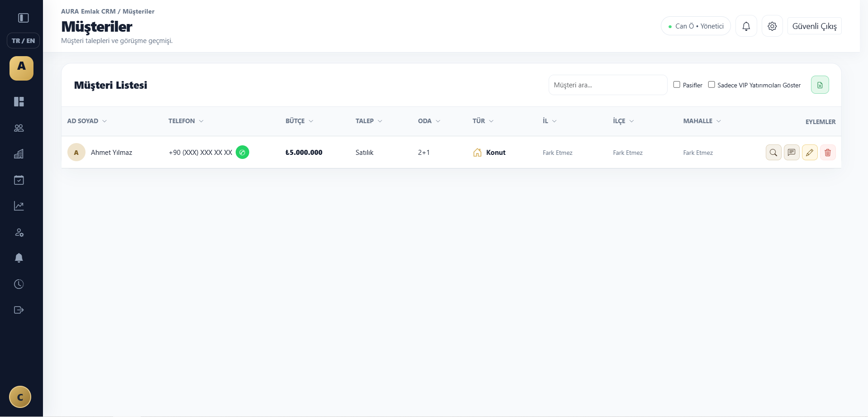Click the AURA logo 'A' badge
Screen dimensions: 868x417
[21, 68]
